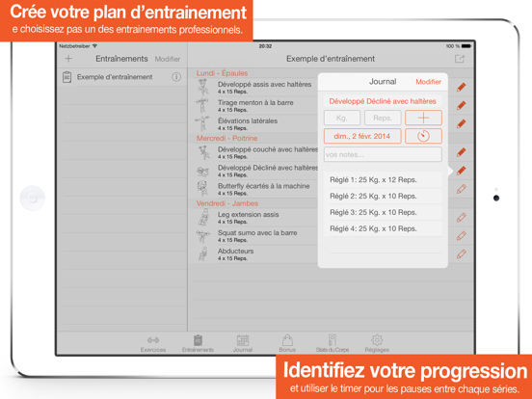Tap pencil icon for Développé couché avec haltères

tap(461, 152)
